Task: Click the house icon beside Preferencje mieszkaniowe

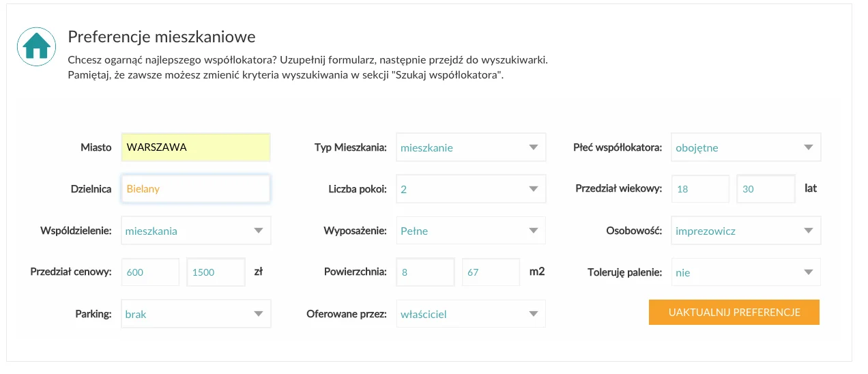Action: [36, 46]
